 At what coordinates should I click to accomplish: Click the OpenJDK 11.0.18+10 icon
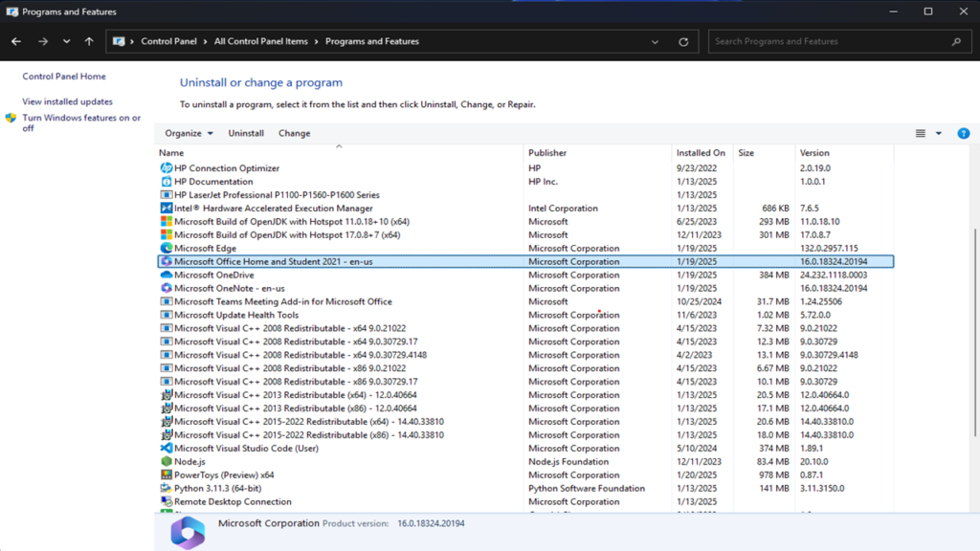167,222
